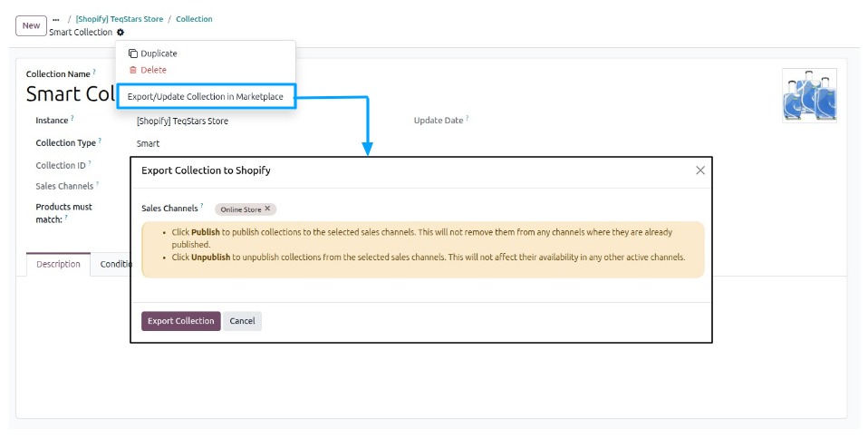The width and height of the screenshot is (868, 438).
Task: Go to the Collection breadcrumb link
Action: click(194, 19)
